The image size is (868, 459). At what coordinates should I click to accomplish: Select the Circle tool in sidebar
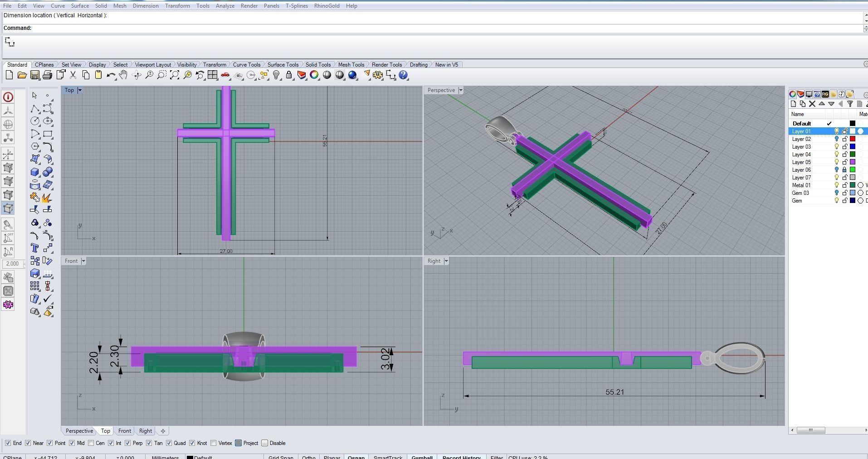pyautogui.click(x=35, y=121)
